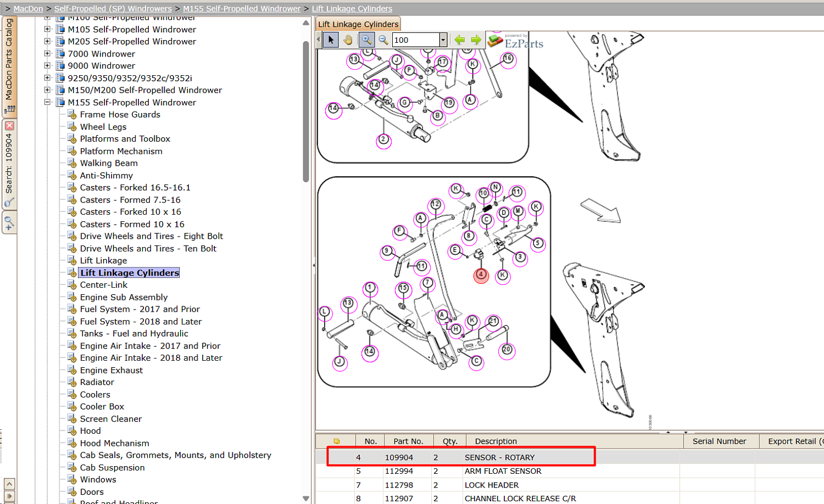
Task: Expand the 7000 Windrower node
Action: coord(47,53)
